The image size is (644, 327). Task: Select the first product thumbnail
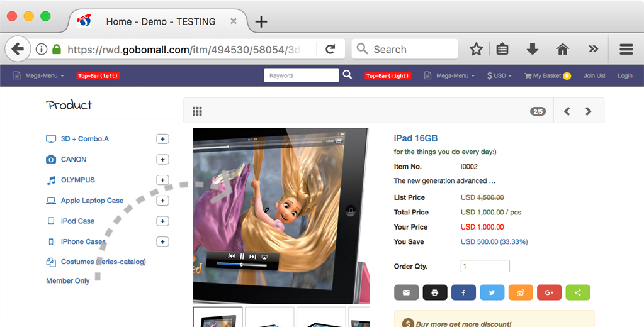[x=218, y=317]
